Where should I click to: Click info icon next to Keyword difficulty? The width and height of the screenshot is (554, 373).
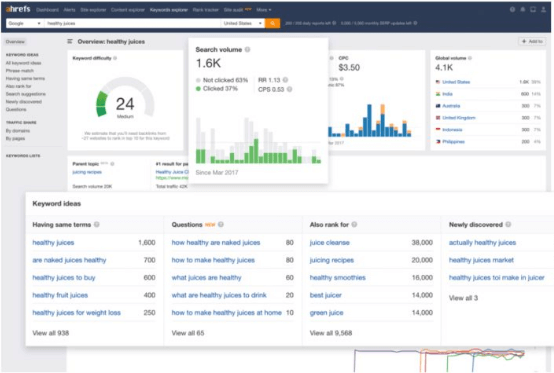pos(115,58)
